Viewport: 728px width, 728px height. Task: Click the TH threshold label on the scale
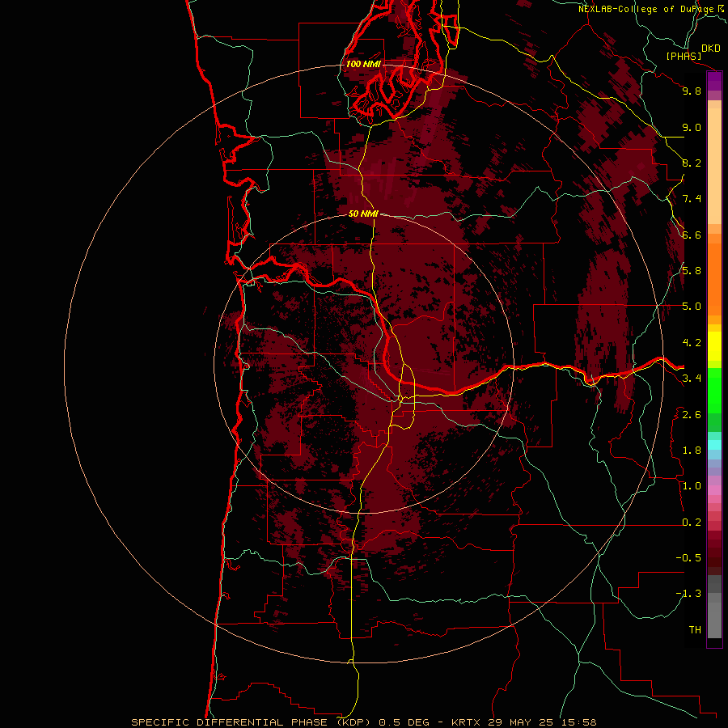pos(695,630)
